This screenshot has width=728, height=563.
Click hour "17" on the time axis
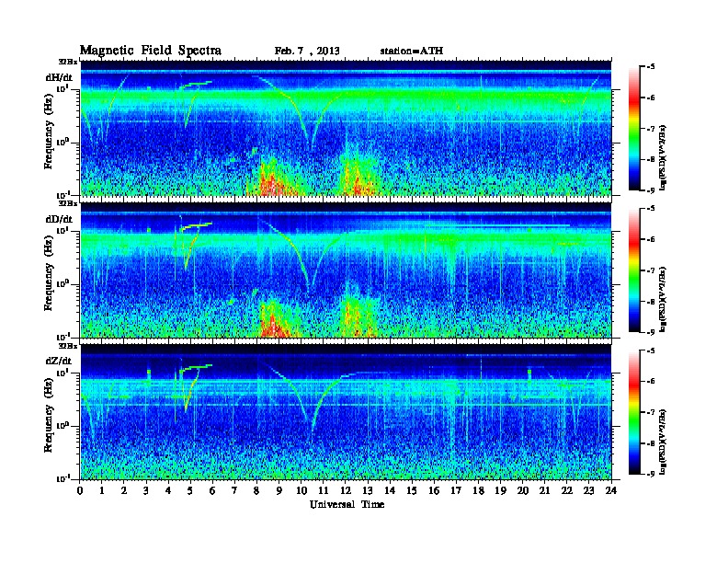[456, 490]
